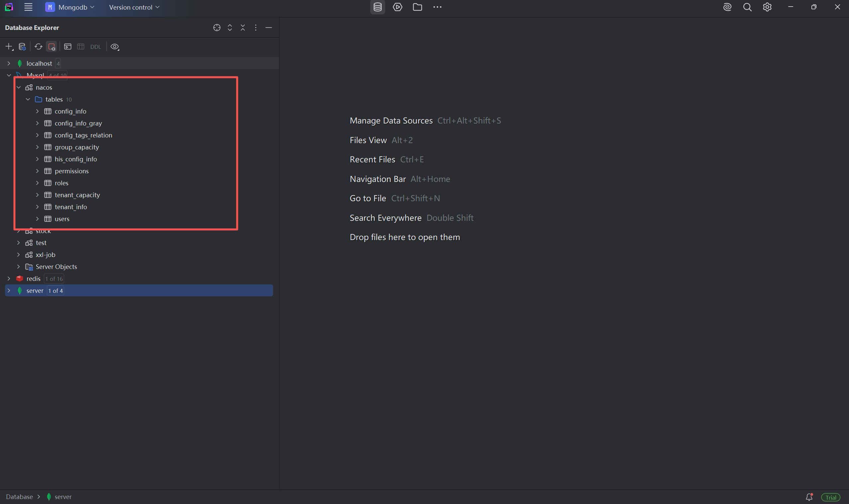Image resolution: width=849 pixels, height=504 pixels.
Task: Click the Trial license button
Action: pyautogui.click(x=831, y=497)
